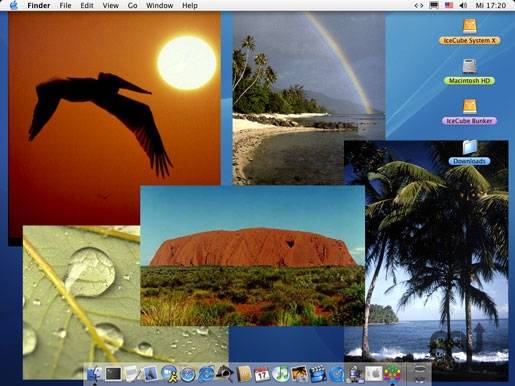
Task: Select the IceCube System X drive
Action: click(469, 32)
